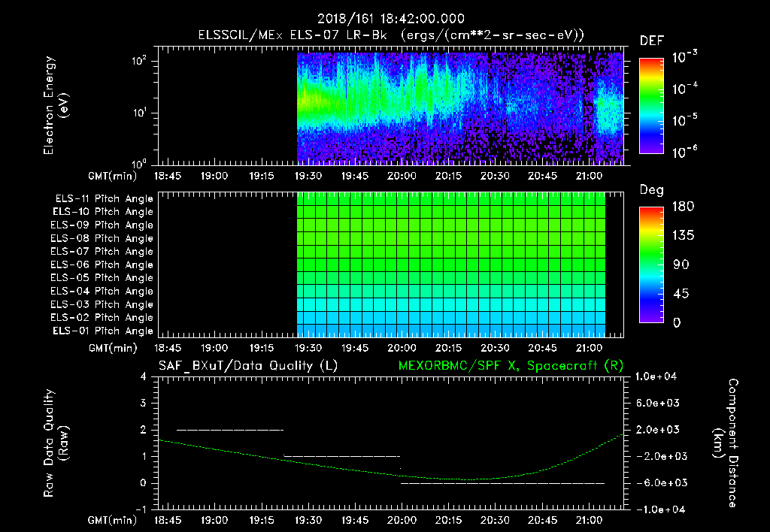Click the 45 degree color bar tick label

click(681, 294)
